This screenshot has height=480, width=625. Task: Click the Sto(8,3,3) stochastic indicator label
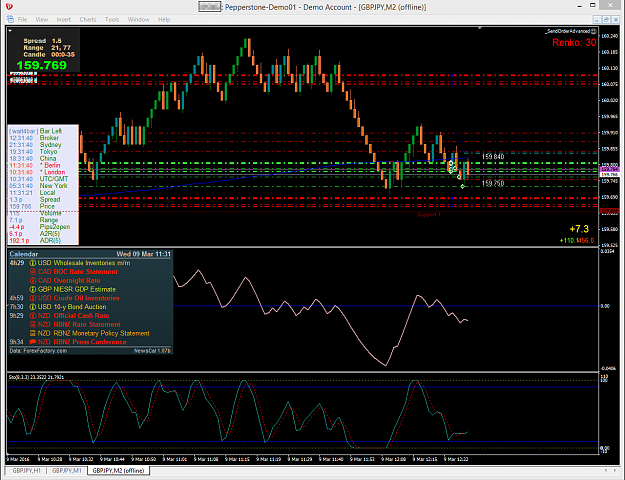click(36, 377)
